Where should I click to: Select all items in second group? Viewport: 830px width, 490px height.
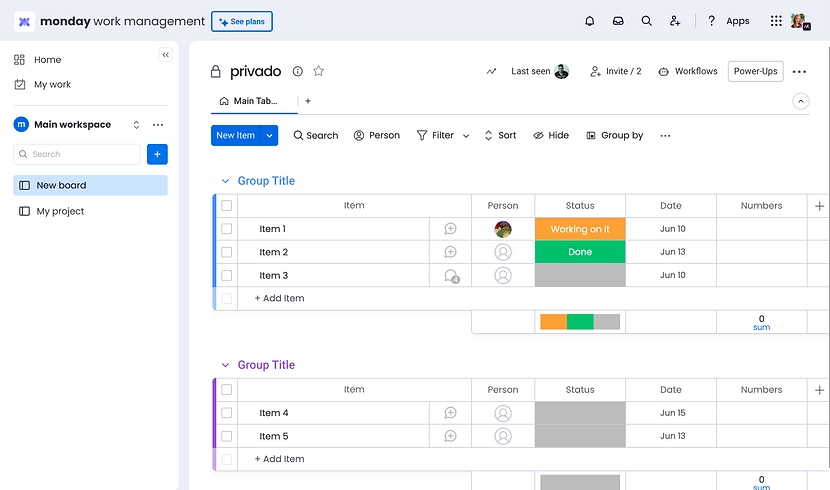pos(227,389)
